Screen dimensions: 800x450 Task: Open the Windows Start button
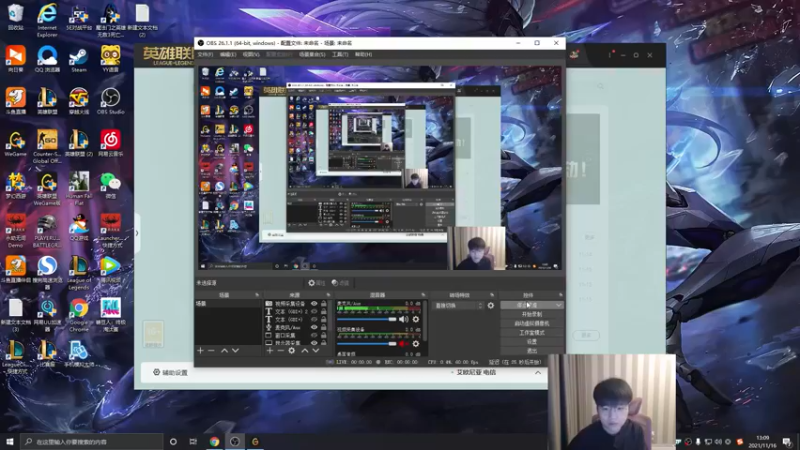pos(10,442)
